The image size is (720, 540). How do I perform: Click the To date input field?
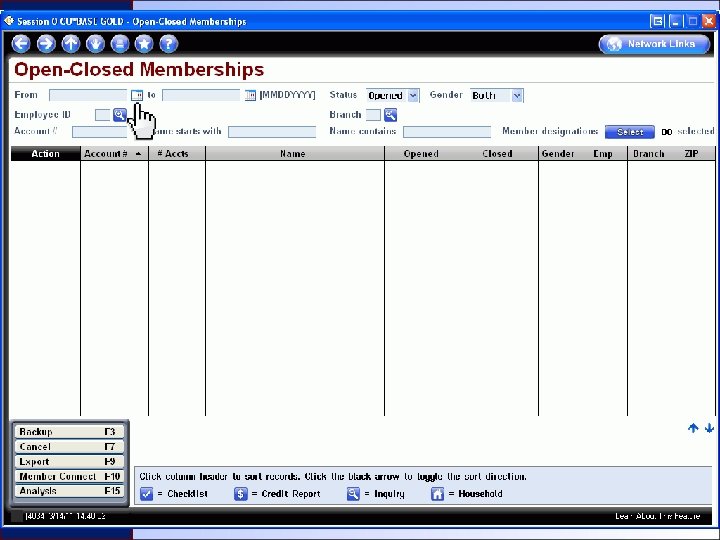[x=201, y=95]
